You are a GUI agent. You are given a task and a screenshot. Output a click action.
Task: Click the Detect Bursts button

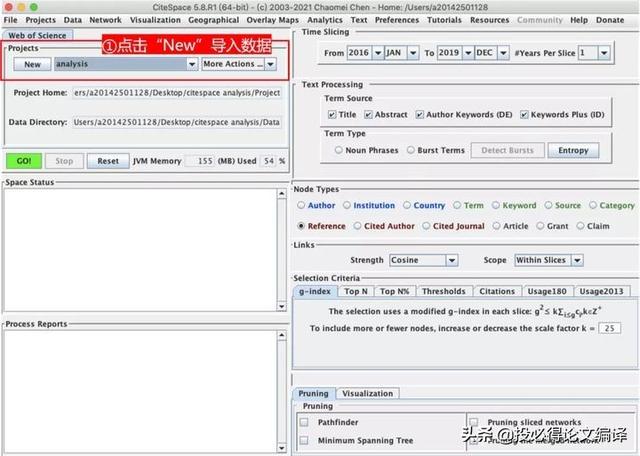507,150
